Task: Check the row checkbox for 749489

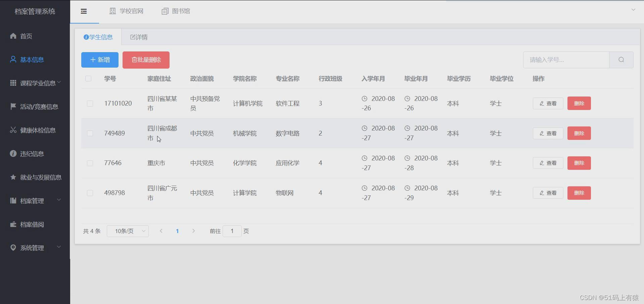Action: 90,133
